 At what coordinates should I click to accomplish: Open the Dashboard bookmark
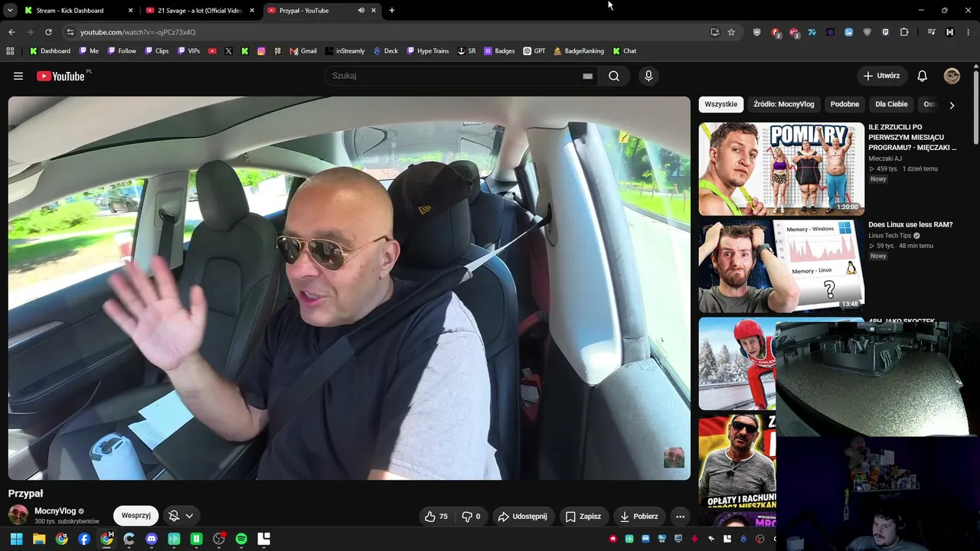coord(50,51)
